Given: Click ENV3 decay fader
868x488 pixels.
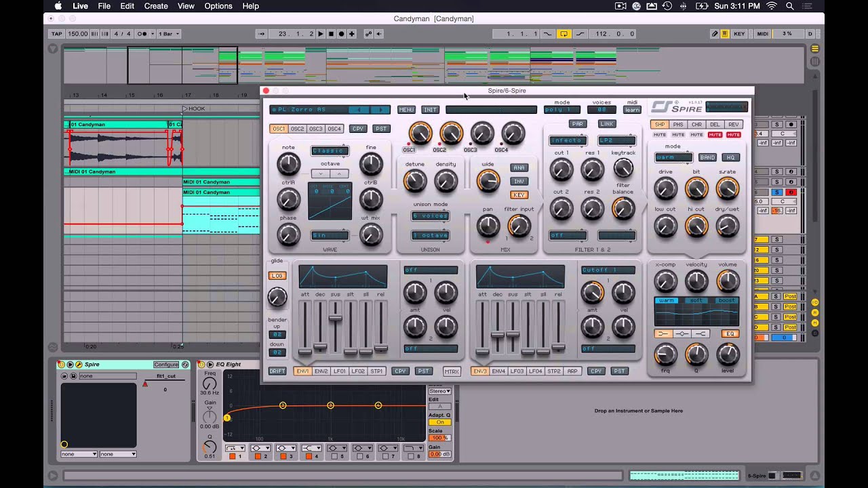Looking at the screenshot, I should [x=498, y=335].
